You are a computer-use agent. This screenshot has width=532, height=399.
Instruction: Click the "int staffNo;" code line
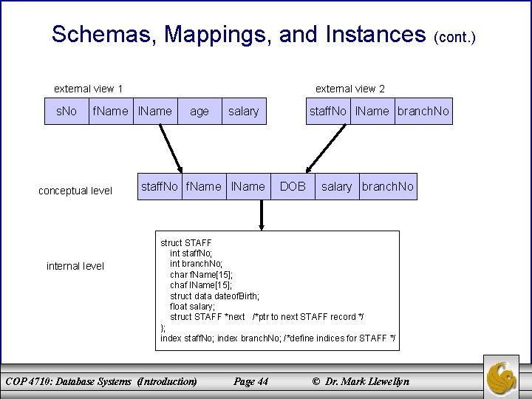tap(191, 253)
